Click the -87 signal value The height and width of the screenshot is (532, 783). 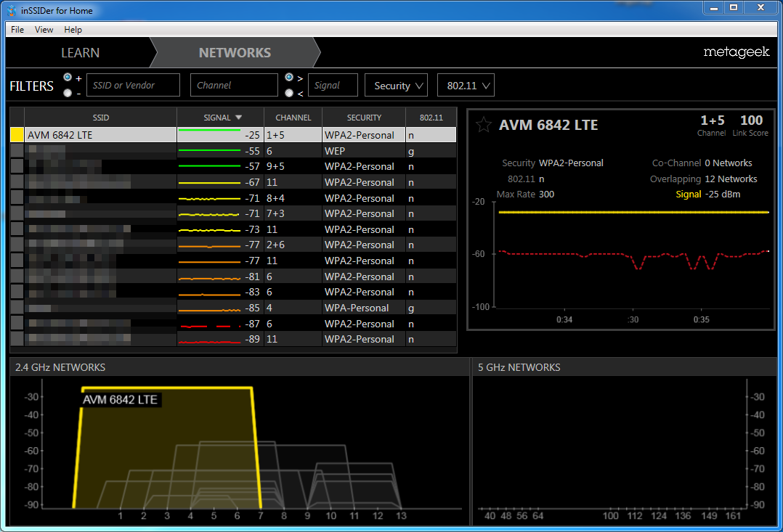(252, 324)
